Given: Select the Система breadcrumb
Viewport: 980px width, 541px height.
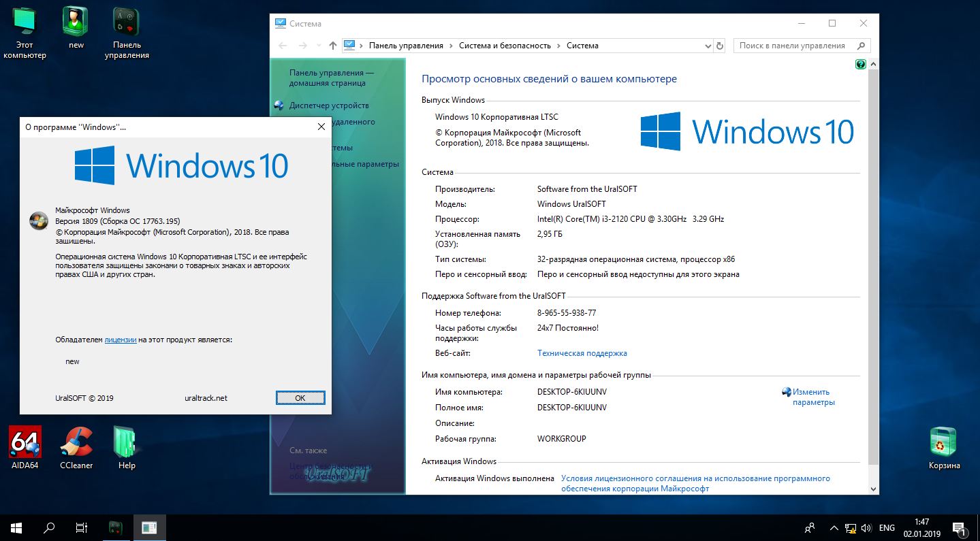Looking at the screenshot, I should click(582, 46).
